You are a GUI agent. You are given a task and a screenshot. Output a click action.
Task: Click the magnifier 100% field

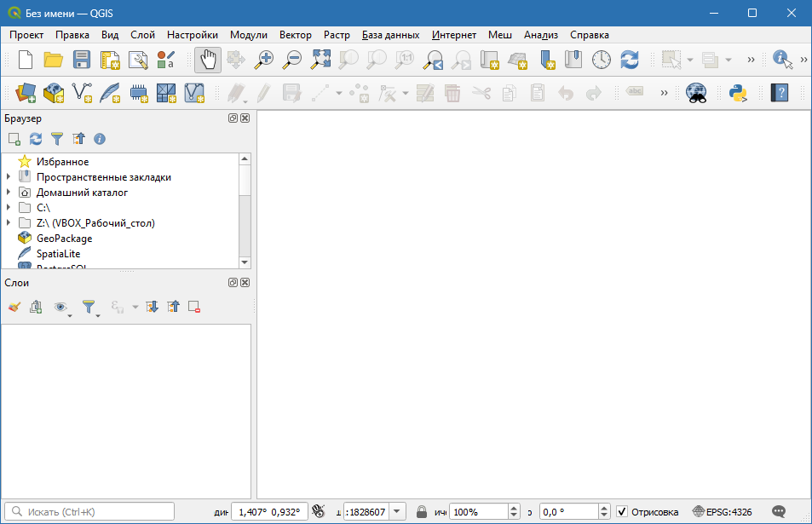(x=479, y=511)
